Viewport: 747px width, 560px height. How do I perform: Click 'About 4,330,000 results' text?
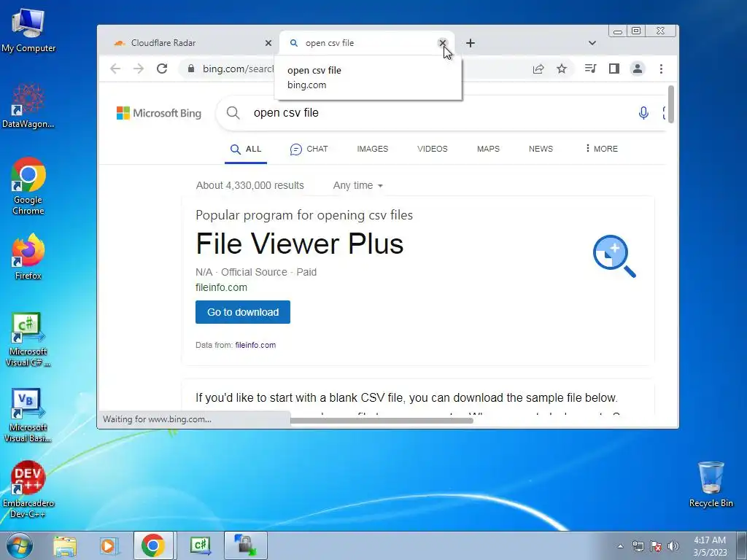pos(250,185)
